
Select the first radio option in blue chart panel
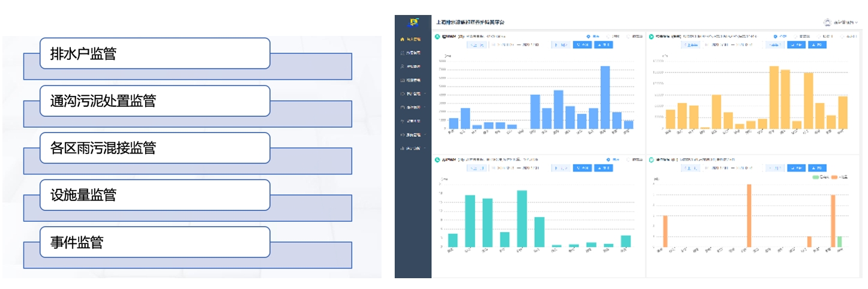pyautogui.click(x=588, y=37)
